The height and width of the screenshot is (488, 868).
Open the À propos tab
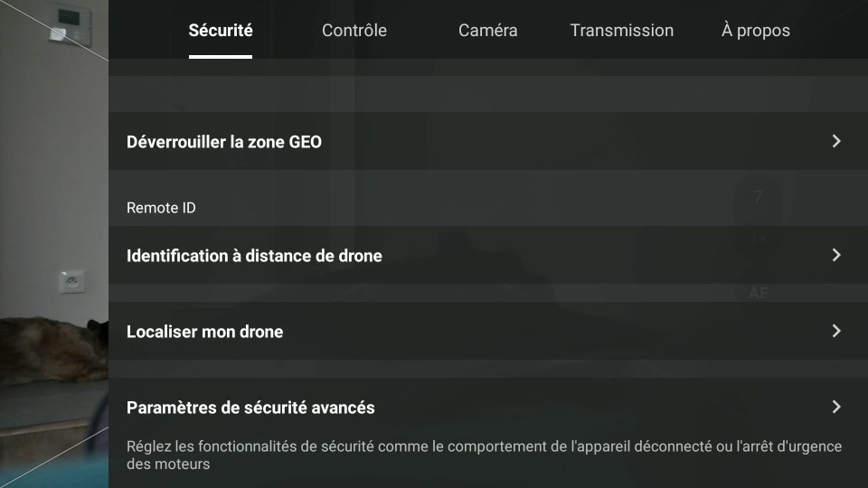coord(756,31)
